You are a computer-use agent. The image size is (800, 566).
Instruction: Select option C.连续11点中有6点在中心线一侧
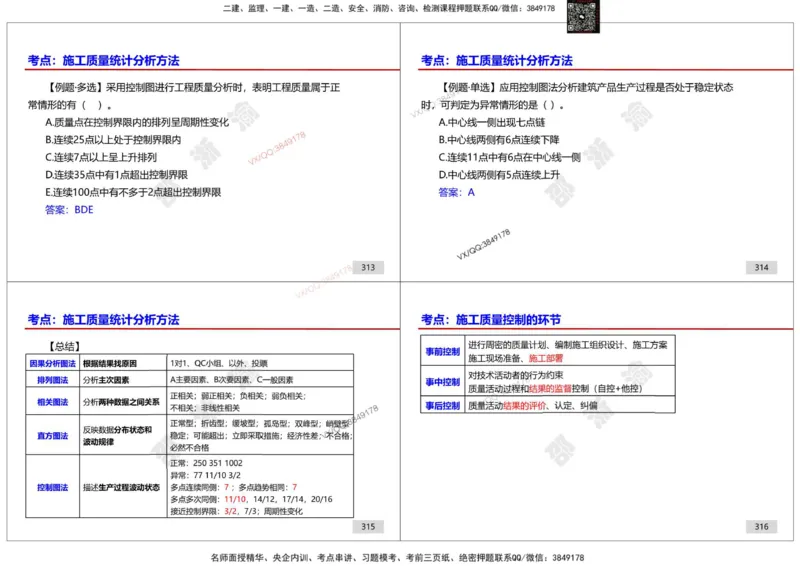pos(509,157)
